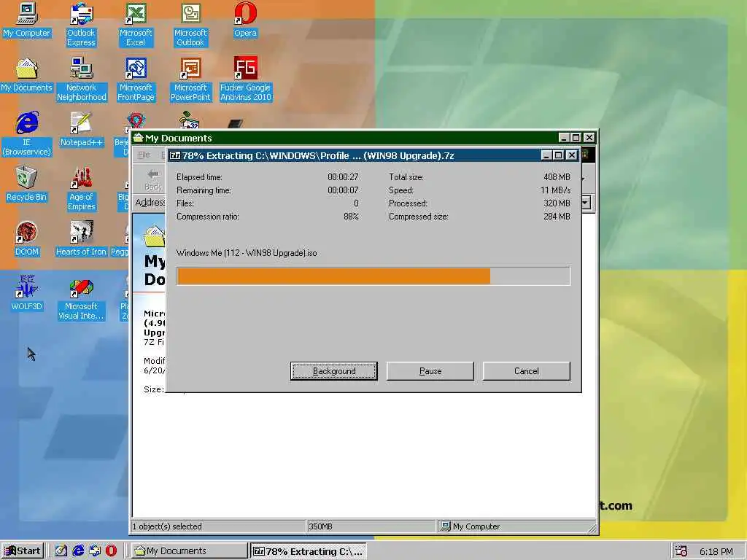
Task: Switch to My Documents taskbar button
Action: click(189, 551)
